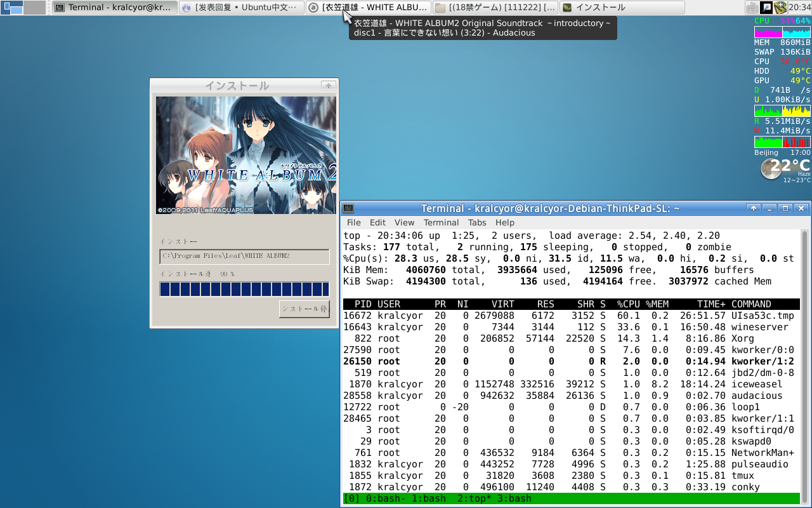Click the KiB Mem total value 4060760
Screen dimensions: 812x508
(x=426, y=270)
